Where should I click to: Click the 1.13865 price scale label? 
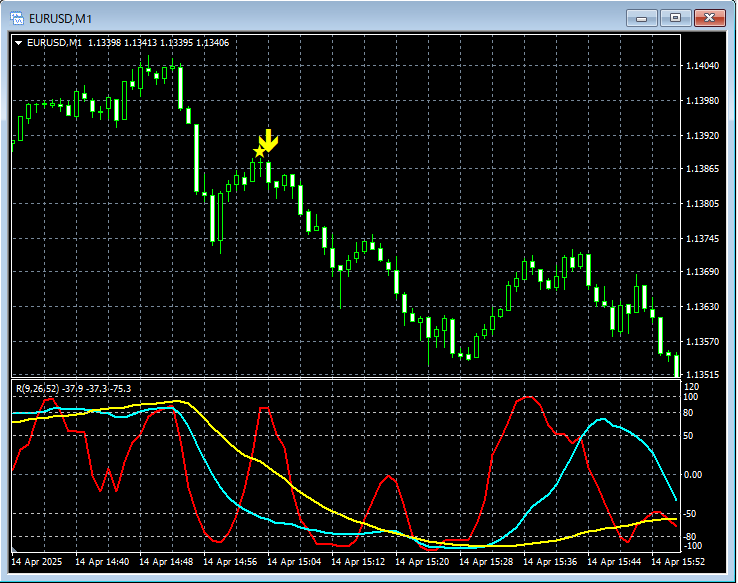point(703,168)
